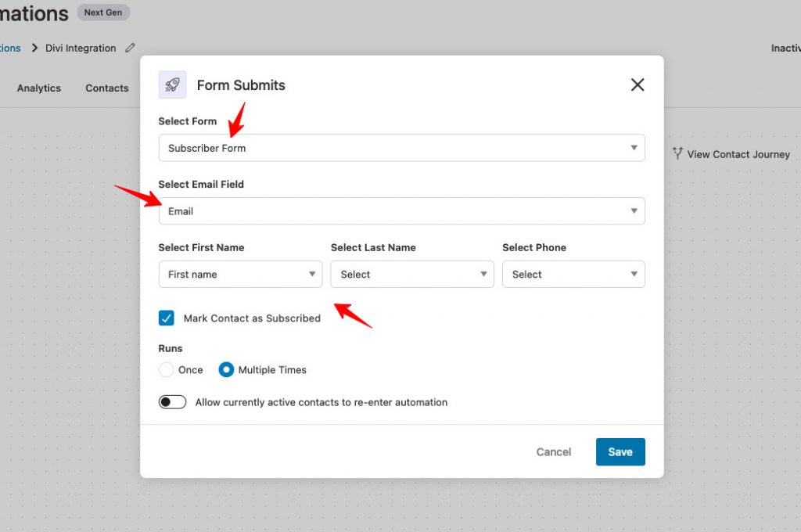801x532 pixels.
Task: Select the Once run option
Action: coord(166,369)
